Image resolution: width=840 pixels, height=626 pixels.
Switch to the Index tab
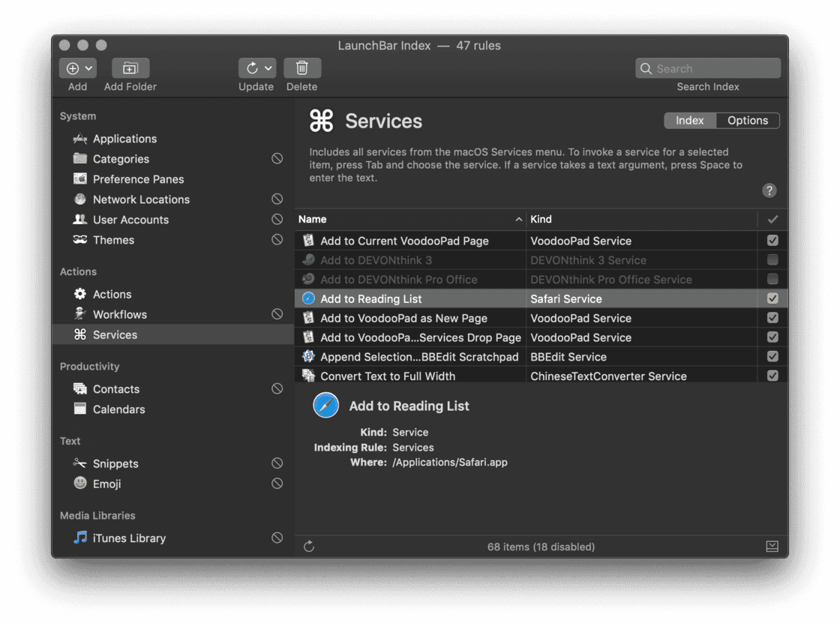689,121
